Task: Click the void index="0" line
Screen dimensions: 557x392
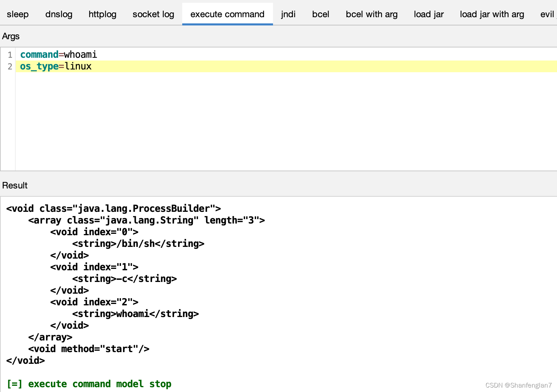Action: click(x=94, y=232)
